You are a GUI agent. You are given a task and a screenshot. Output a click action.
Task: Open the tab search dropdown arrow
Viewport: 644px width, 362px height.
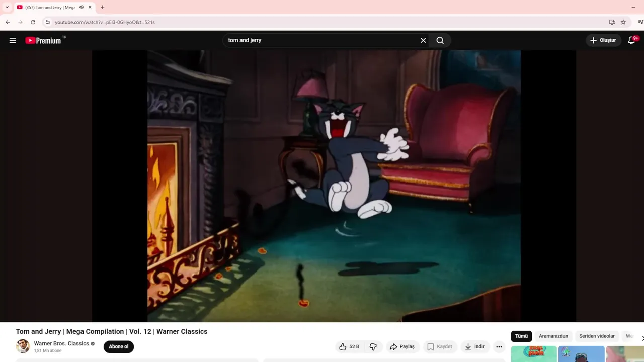tap(7, 7)
